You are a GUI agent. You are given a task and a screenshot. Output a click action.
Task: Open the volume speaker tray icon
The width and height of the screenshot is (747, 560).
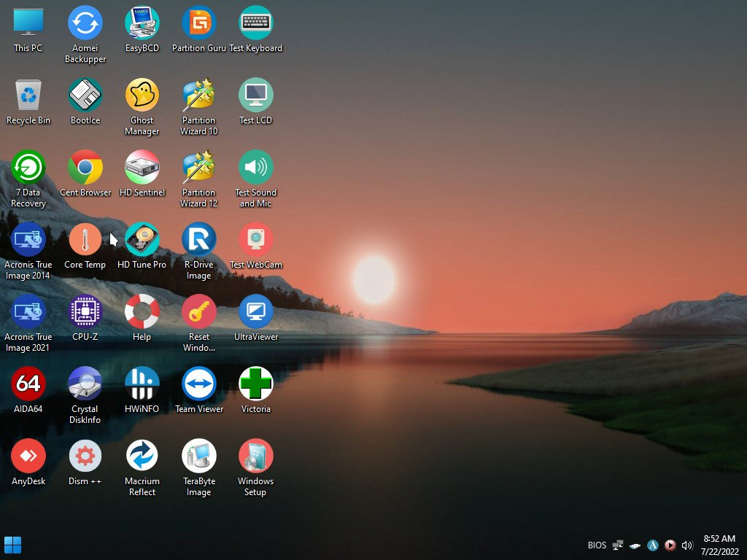point(686,545)
